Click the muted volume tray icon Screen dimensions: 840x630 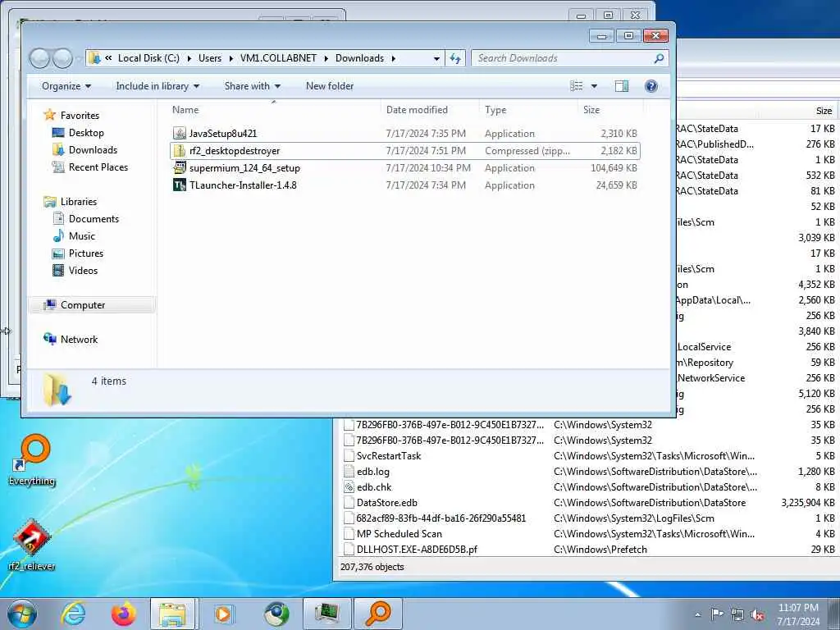[x=757, y=614]
